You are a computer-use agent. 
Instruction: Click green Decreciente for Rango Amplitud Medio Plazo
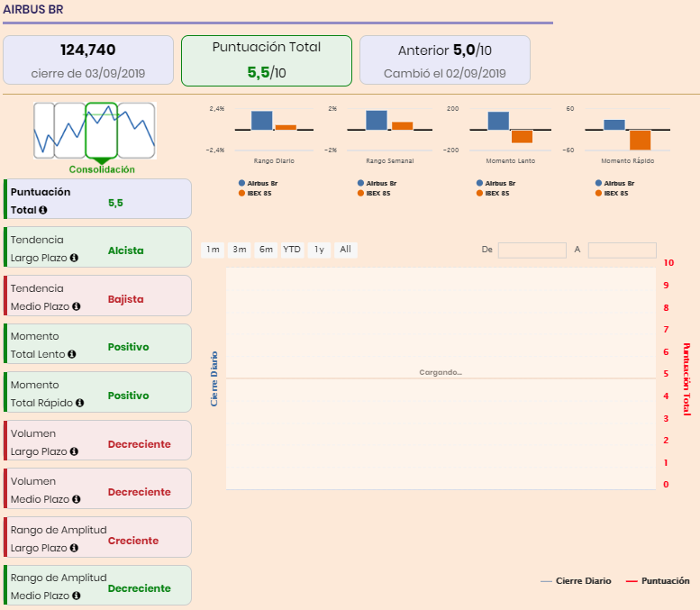(140, 588)
